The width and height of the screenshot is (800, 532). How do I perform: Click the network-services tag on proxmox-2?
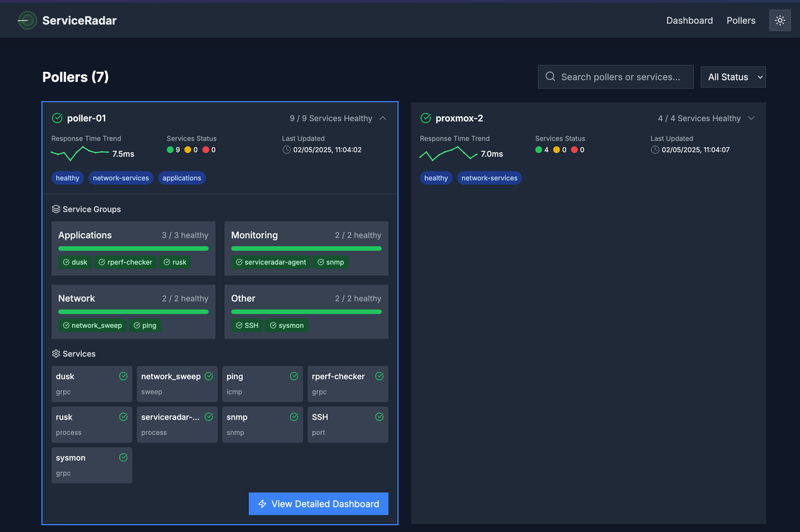pos(489,178)
